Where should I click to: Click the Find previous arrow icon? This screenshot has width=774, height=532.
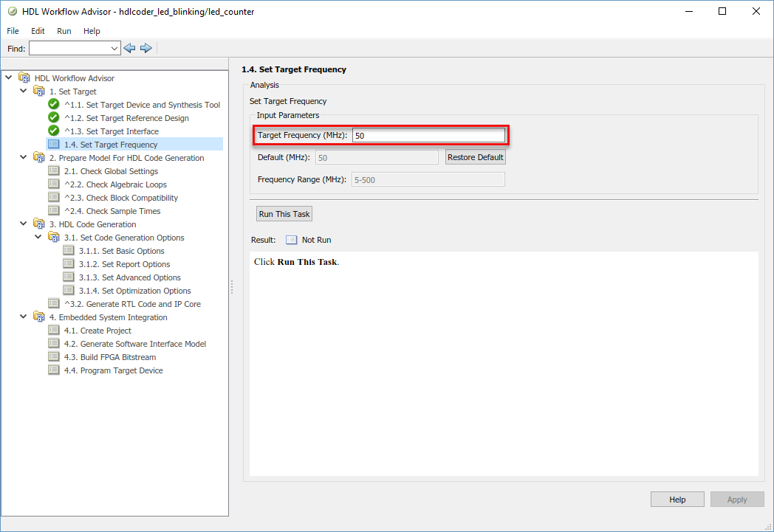pyautogui.click(x=130, y=48)
